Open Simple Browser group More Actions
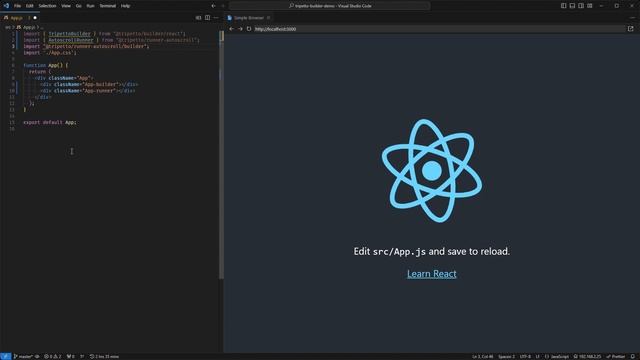Image resolution: width=640 pixels, height=360 pixels. coord(632,18)
